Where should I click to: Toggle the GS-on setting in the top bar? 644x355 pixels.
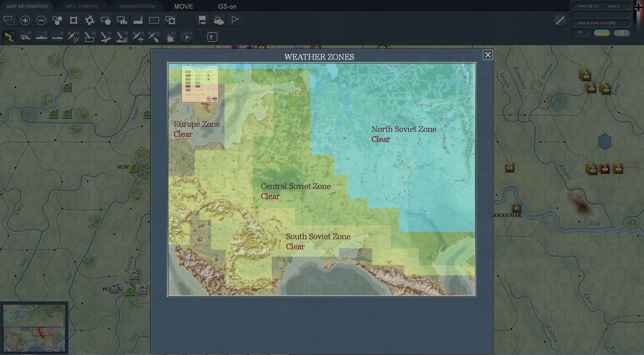tap(227, 6)
